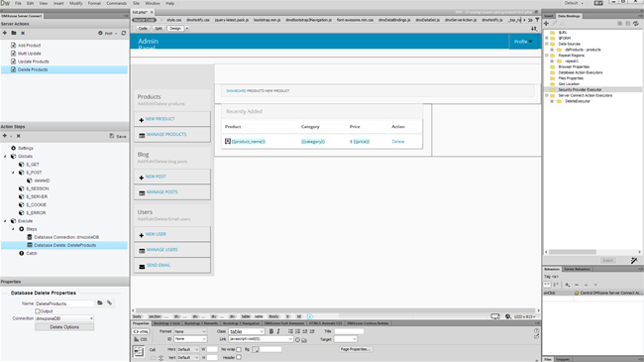
Task: Browse for link file folder icon
Action: (x=304, y=340)
